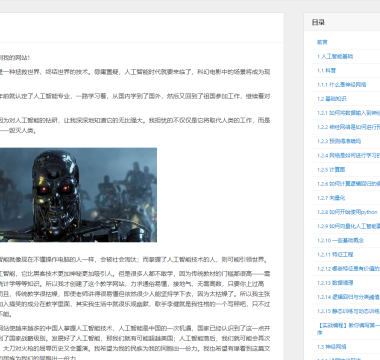Open chapter 1 人工智能基础 link
This screenshot has width=380, height=360.
(335, 56)
